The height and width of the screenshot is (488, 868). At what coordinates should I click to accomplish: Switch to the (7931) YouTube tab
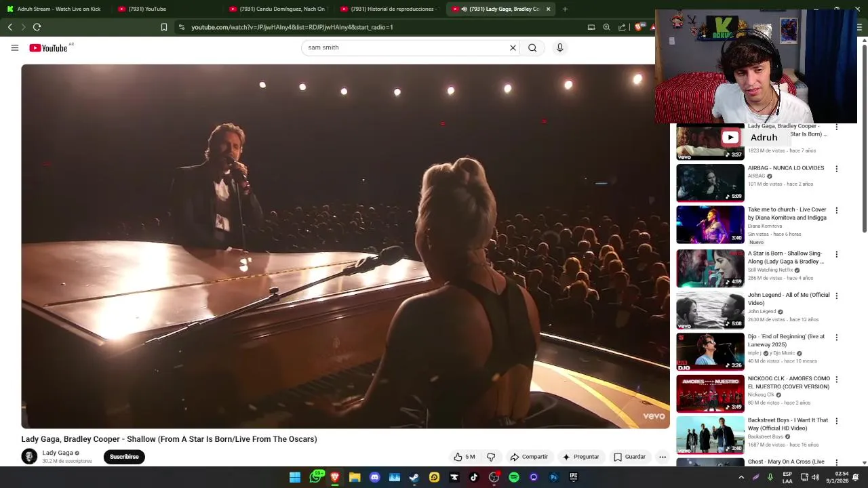pos(166,9)
